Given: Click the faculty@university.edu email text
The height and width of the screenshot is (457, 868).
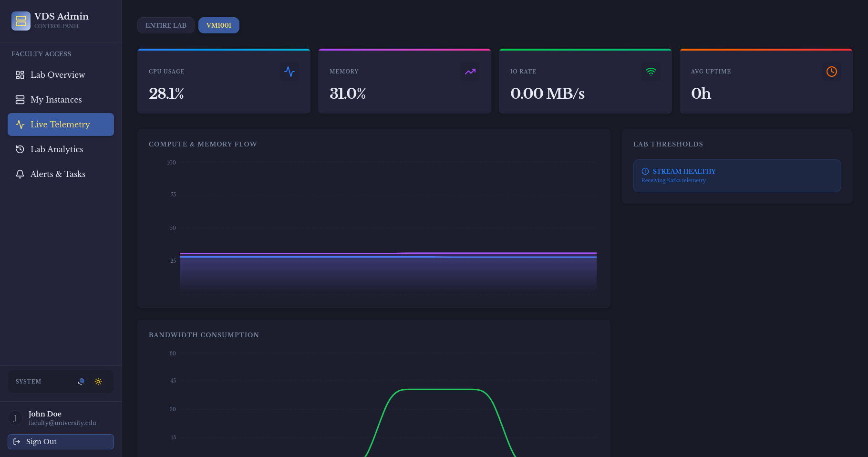Looking at the screenshot, I should (62, 423).
